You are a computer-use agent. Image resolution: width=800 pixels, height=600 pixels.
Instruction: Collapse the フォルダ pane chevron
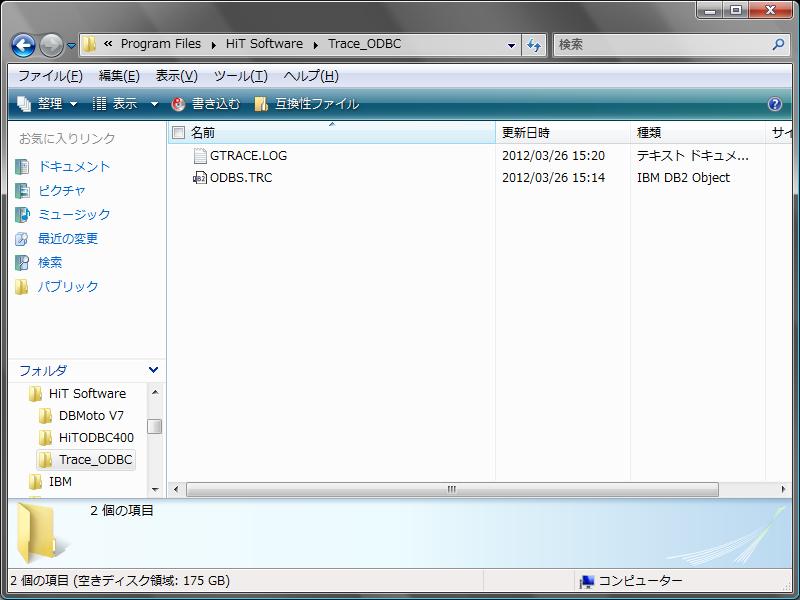pyautogui.click(x=153, y=370)
